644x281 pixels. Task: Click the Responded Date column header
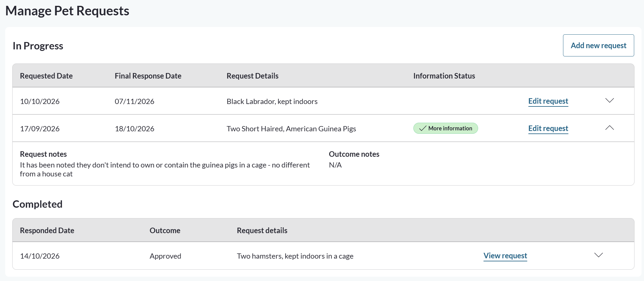coord(47,230)
